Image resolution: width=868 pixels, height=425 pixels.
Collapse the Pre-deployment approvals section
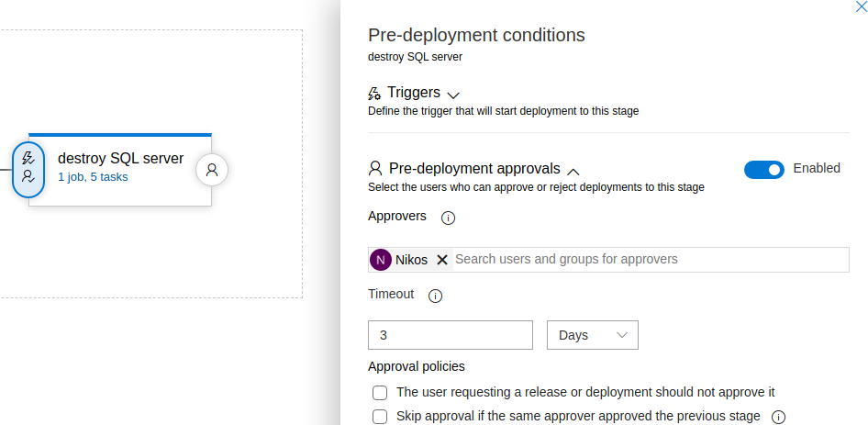click(573, 172)
